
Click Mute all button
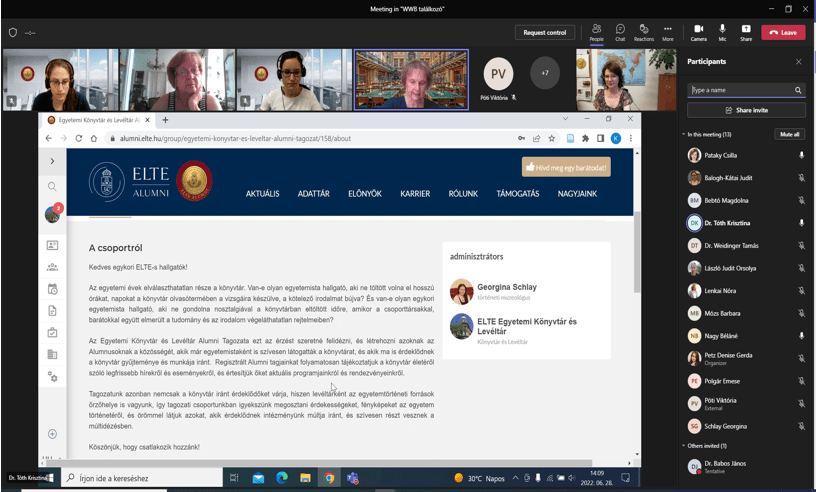(789, 134)
